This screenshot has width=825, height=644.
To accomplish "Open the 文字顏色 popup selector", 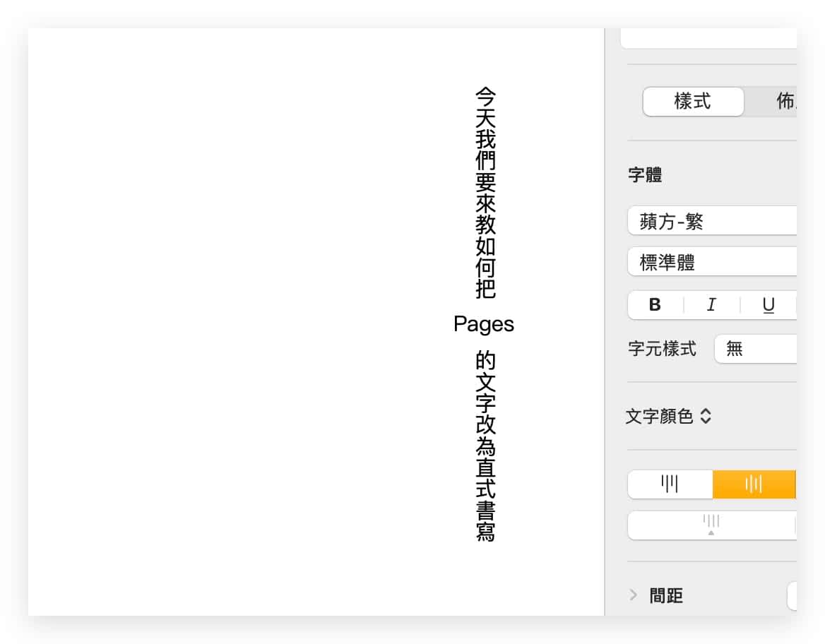I will coord(668,417).
